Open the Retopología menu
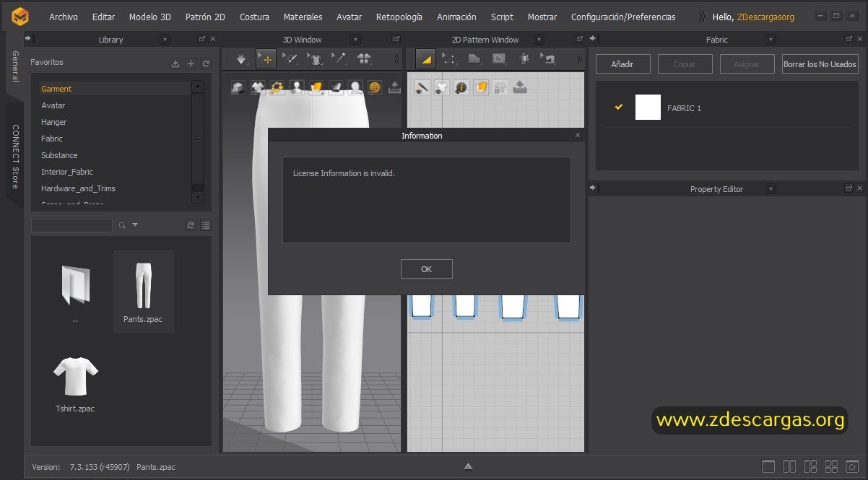The width and height of the screenshot is (868, 480). click(399, 17)
